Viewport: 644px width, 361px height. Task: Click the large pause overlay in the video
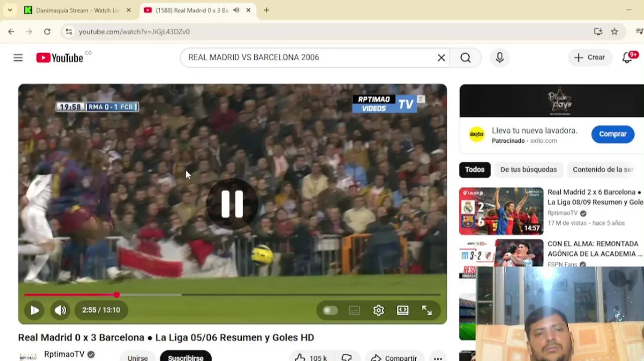click(x=232, y=204)
